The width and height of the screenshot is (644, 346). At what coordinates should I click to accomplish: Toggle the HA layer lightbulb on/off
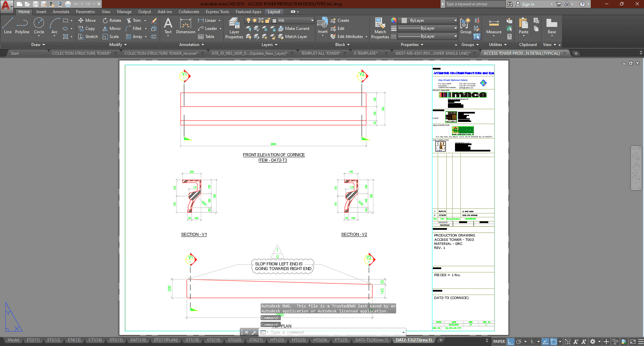[x=249, y=20]
